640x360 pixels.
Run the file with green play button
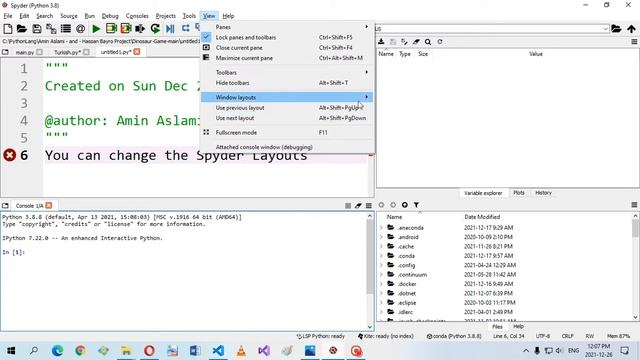pyautogui.click(x=96, y=29)
